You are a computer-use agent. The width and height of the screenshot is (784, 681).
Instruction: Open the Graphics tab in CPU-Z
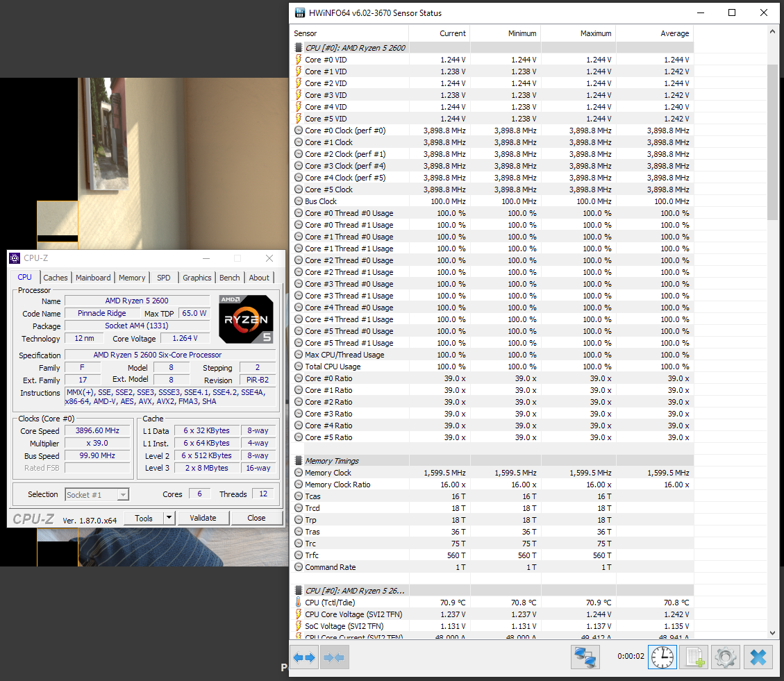point(197,278)
